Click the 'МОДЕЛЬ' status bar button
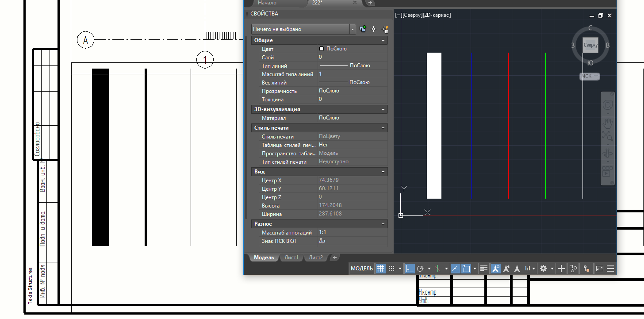This screenshot has height=319, width=644. pos(362,269)
